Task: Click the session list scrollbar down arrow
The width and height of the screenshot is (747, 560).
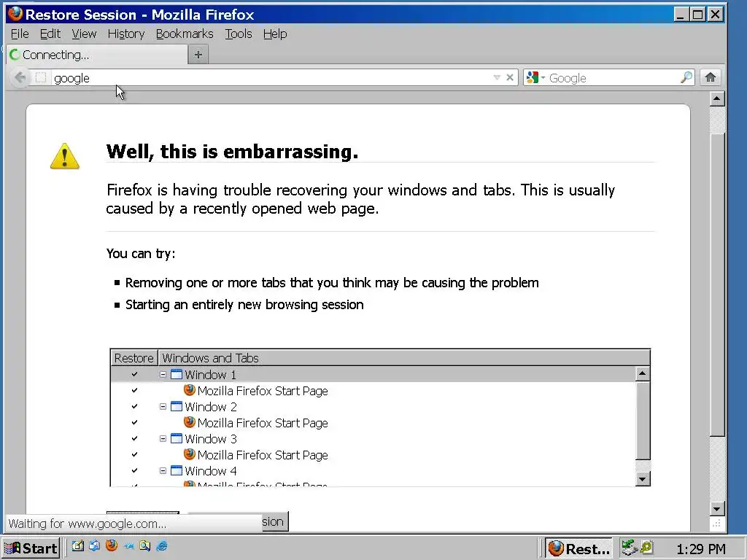Action: pos(643,479)
